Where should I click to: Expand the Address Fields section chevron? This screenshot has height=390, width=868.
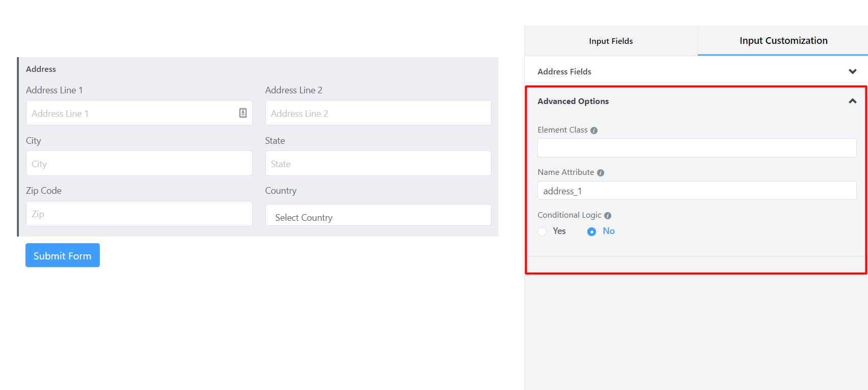click(852, 72)
